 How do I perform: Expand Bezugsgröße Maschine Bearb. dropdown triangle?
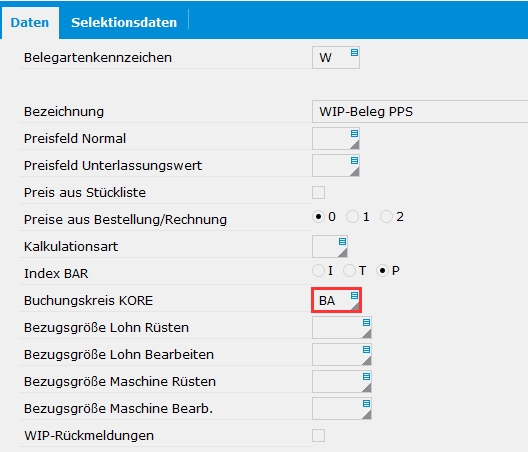tap(367, 415)
